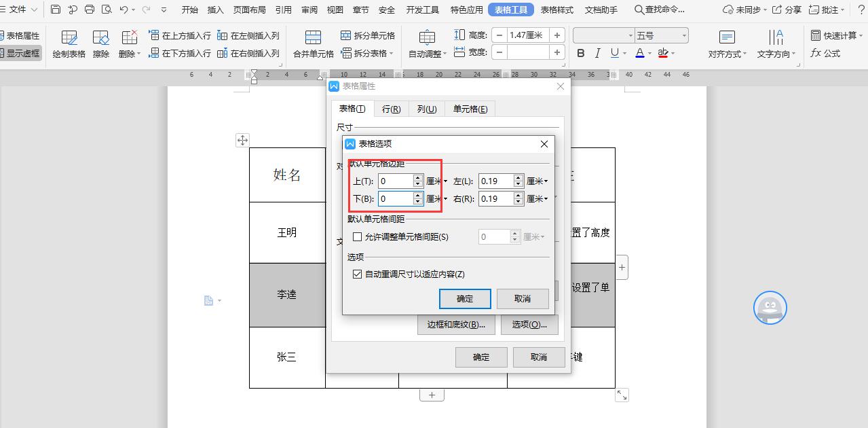Increase row height with plus button
This screenshot has height=428, width=868.
pos(557,35)
